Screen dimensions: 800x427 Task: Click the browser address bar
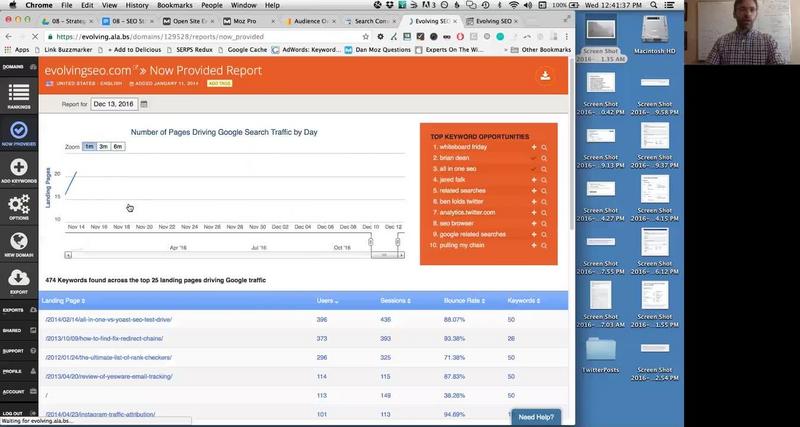pos(202,37)
